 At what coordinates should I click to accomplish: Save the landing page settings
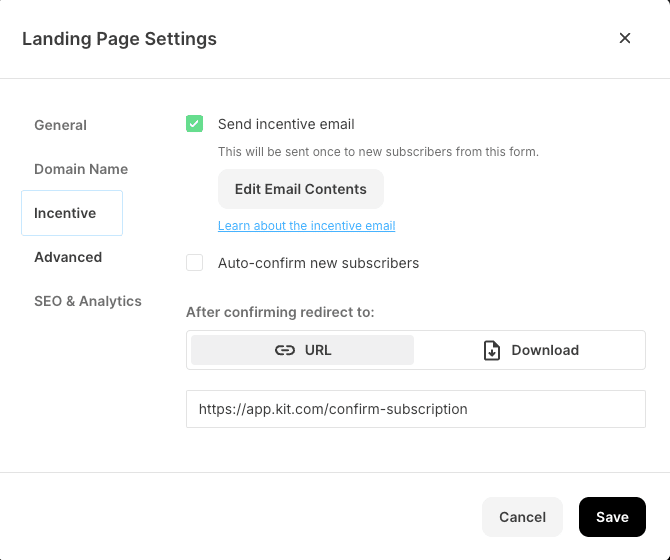pos(612,517)
